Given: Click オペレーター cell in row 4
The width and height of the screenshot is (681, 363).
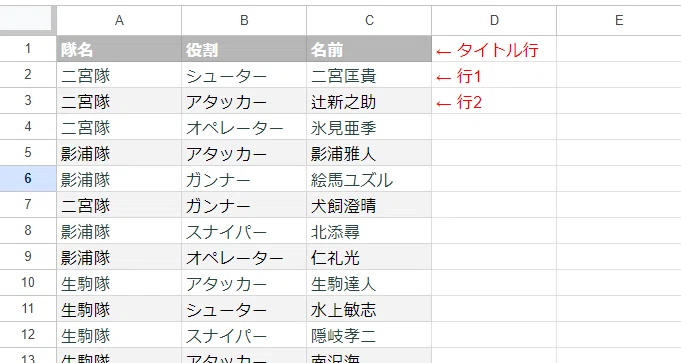Looking at the screenshot, I should click(x=244, y=127).
